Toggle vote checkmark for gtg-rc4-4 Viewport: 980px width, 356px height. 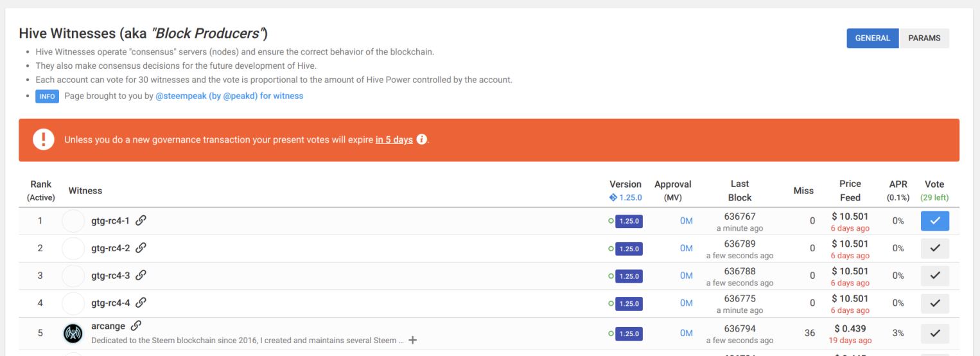pyautogui.click(x=935, y=303)
